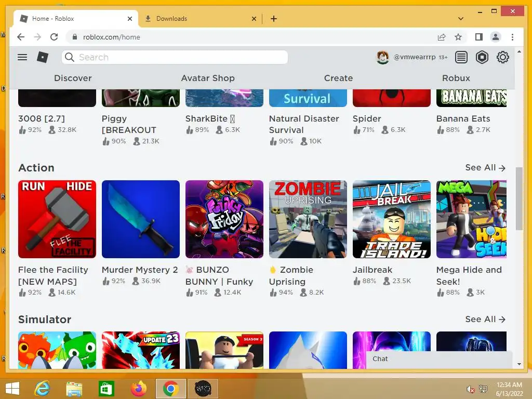Viewport: 532px width, 399px height.
Task: Open the Zombie Uprising thumbnail
Action: pos(308,219)
